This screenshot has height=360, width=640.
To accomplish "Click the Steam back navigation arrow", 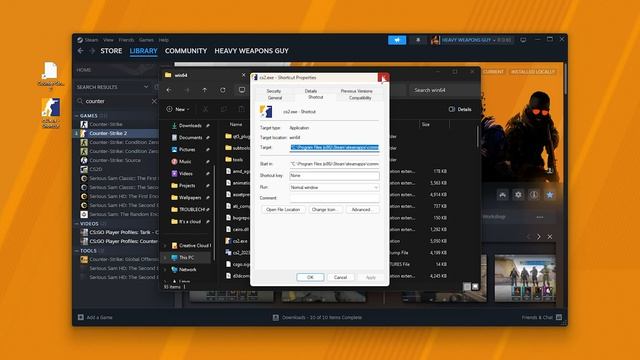I will [x=80, y=51].
